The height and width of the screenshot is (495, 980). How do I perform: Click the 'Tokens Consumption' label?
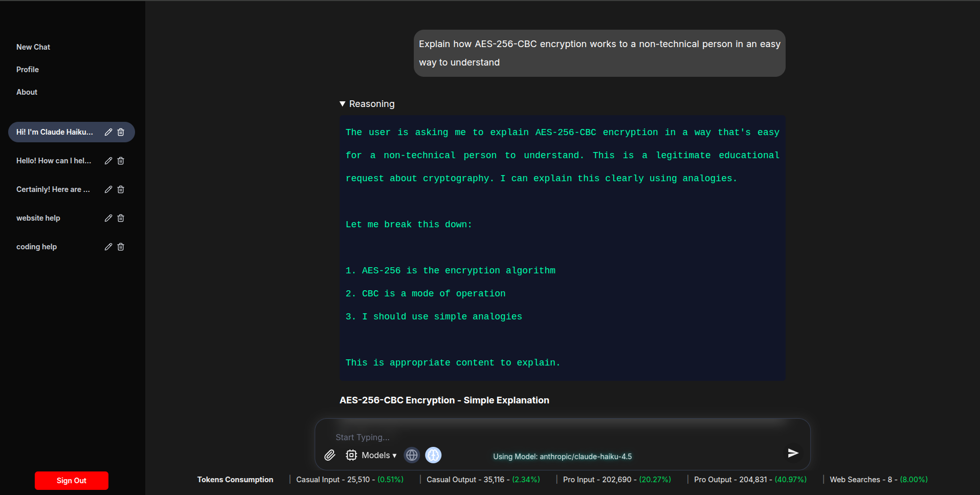tap(235, 480)
